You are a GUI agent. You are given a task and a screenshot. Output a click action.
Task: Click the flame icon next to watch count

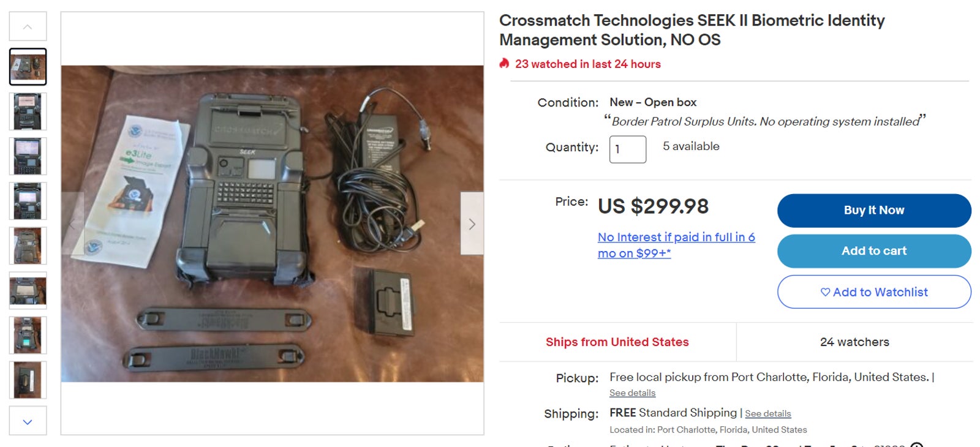point(505,64)
